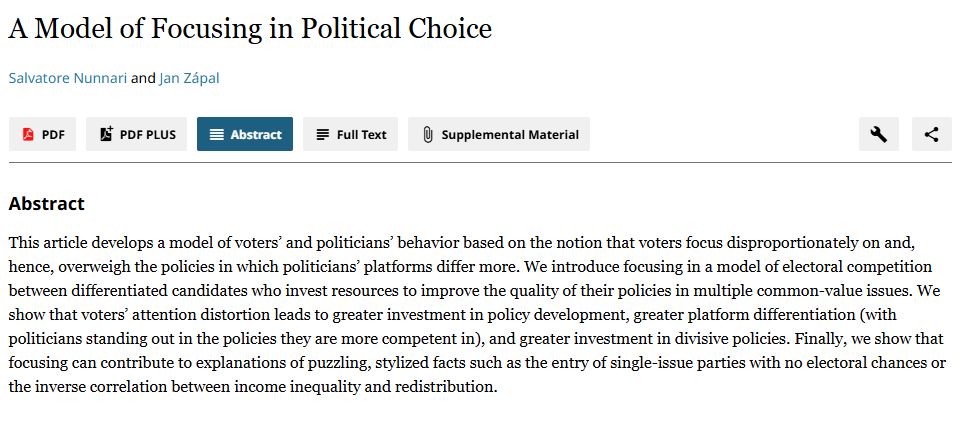
Task: Open the PDF PLUS version
Action: 137,134
